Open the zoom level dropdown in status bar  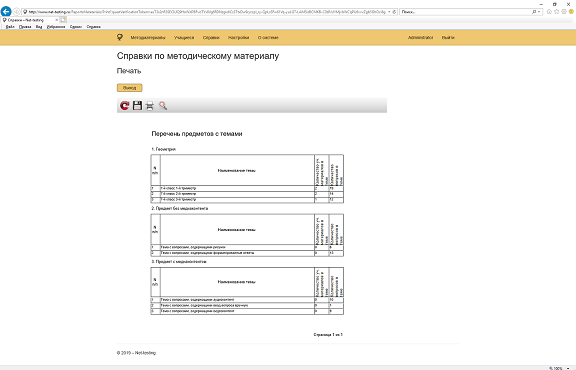[x=568, y=368]
